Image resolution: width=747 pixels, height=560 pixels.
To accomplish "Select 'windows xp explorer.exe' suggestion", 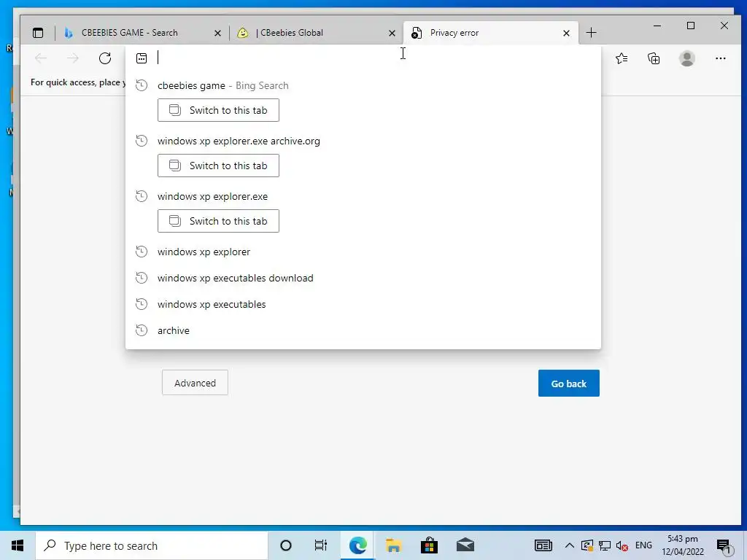I will [363, 196].
